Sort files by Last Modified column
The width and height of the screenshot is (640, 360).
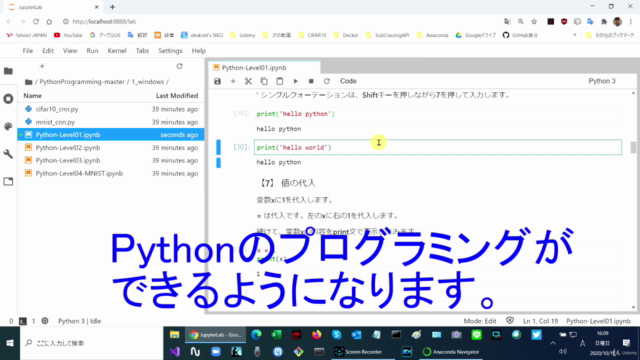177,96
